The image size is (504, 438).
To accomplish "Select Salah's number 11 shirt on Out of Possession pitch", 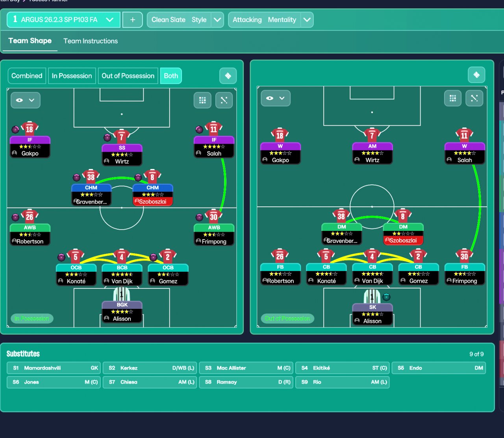I will [464, 135].
